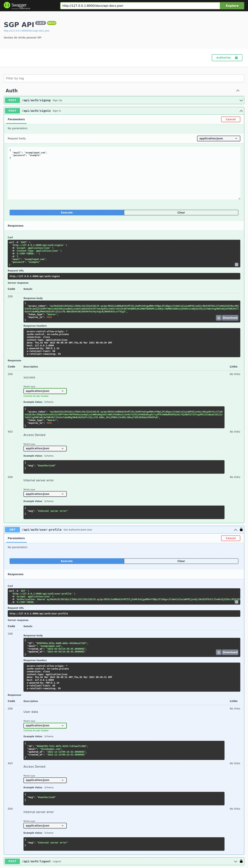Show Schema for user-profile Internal server error
Viewport: 248px width, 868px height.
[49, 833]
